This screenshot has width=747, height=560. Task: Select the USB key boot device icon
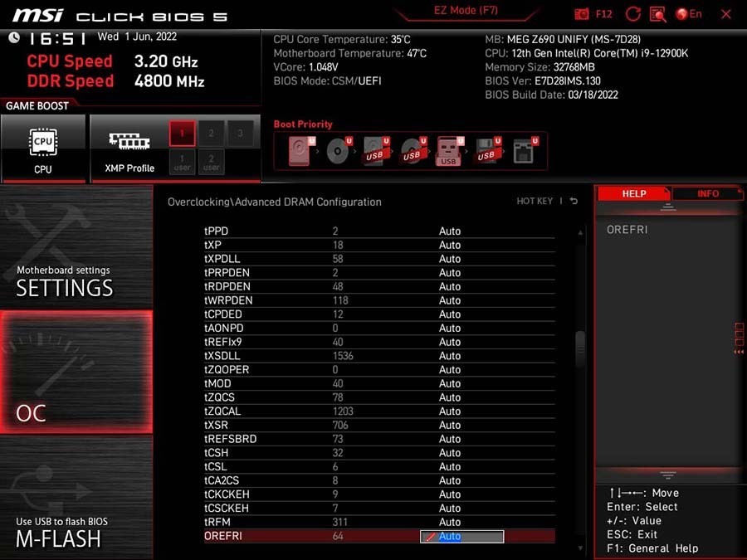pyautogui.click(x=450, y=151)
